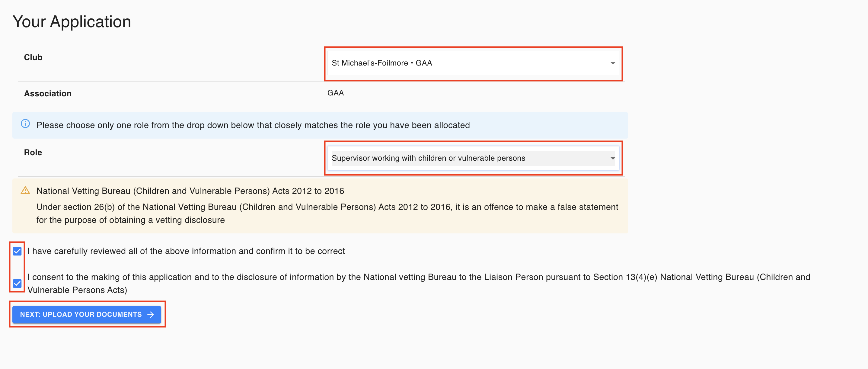Uncheck the consent to disclosure checkbox
Screen dimensions: 868x369
17,284
